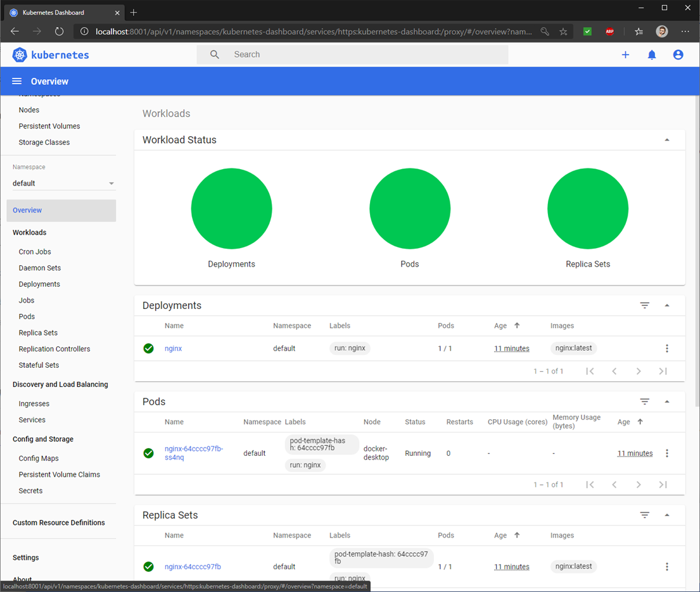This screenshot has height=592, width=700.
Task: Go to previous page in Pods pagination
Action: pos(614,484)
